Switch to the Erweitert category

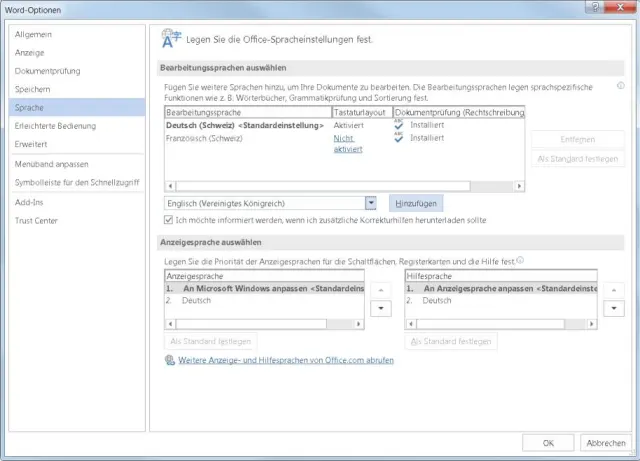pyautogui.click(x=77, y=144)
